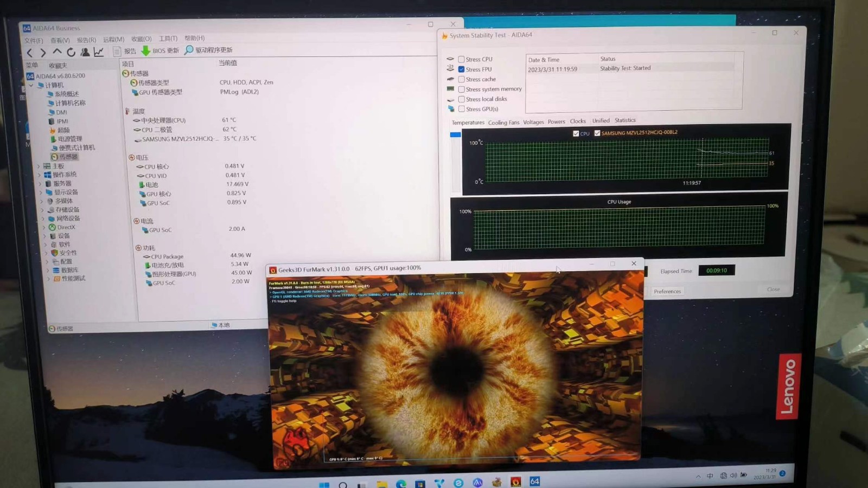Toggle the CPU graph checkbox
Screen dimensions: 868x488
pos(576,133)
